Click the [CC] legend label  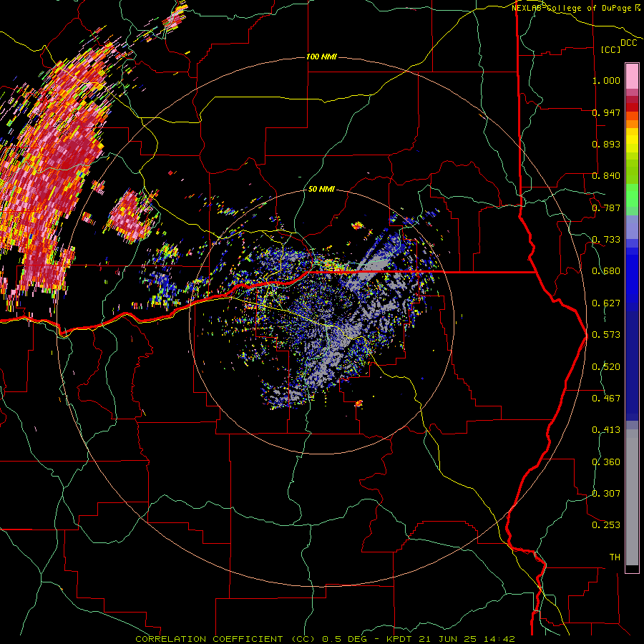tap(610, 49)
